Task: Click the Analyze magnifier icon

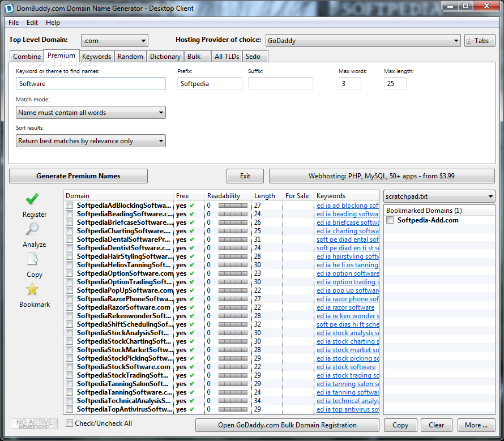Action: coord(32,229)
